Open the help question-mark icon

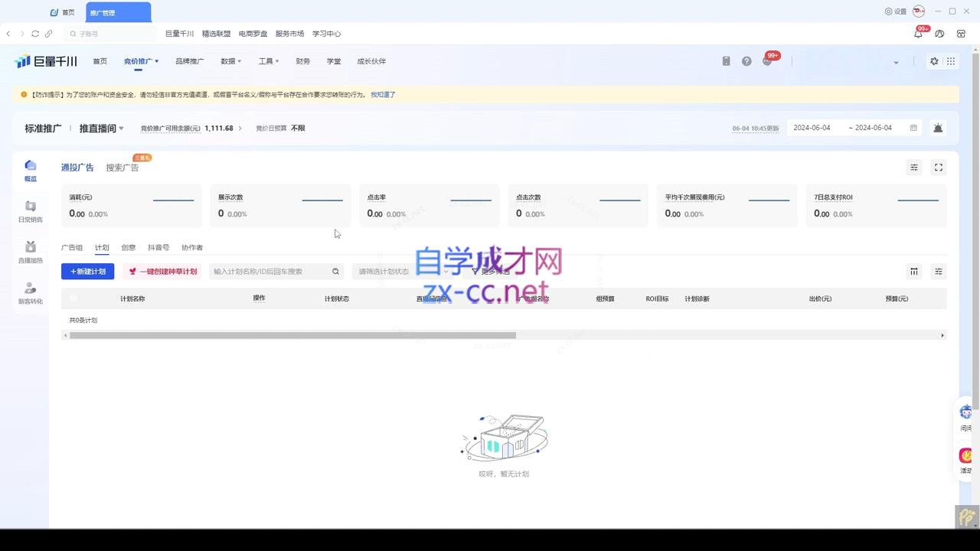(x=746, y=60)
